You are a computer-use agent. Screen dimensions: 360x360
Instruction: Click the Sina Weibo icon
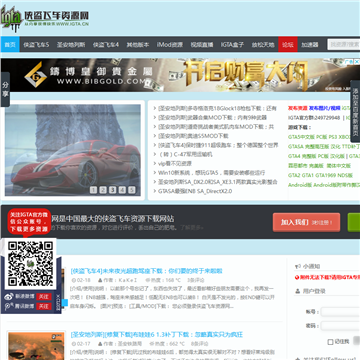[9, 297]
